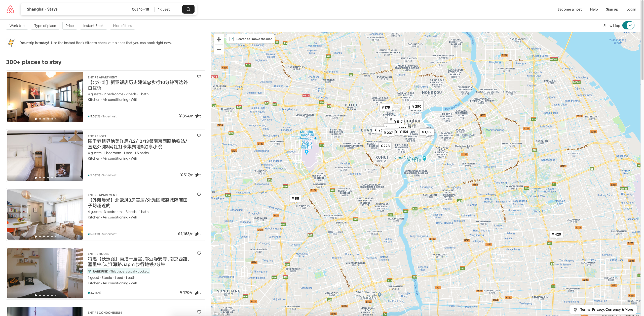This screenshot has height=316, width=644.
Task: Click the ¥854/night bedroom photo thumbnail
Action: coord(45,97)
